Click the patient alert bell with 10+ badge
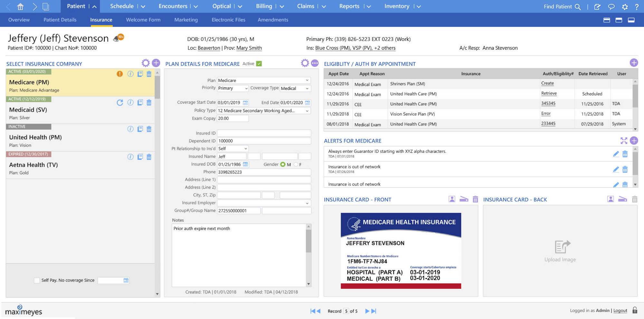 tap(118, 38)
